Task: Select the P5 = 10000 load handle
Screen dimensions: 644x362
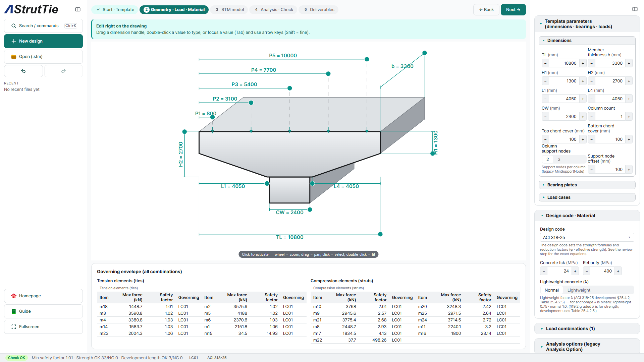Action: click(367, 59)
